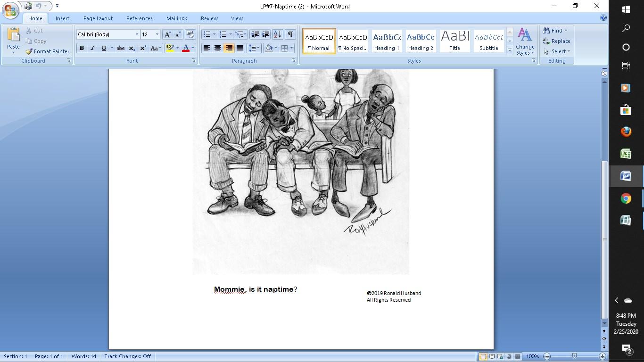Toggle show paragraph marks
The height and width of the screenshot is (362, 644).
point(290,34)
